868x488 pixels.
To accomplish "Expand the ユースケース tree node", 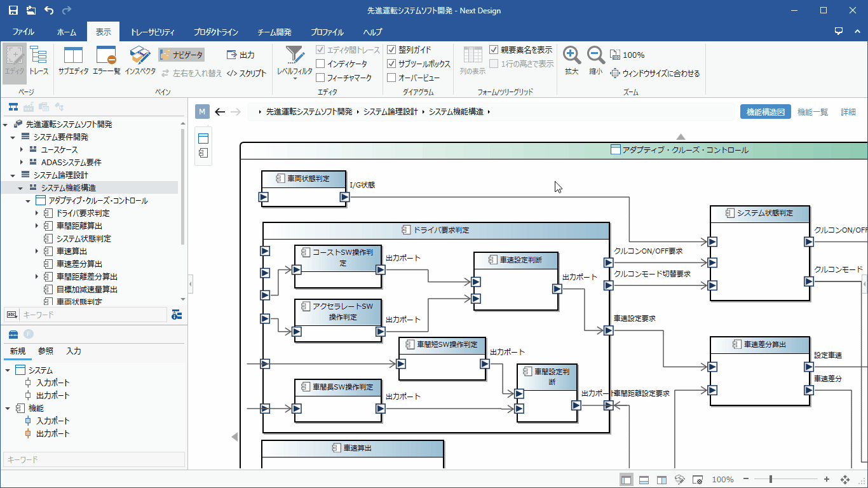I will 22,150.
